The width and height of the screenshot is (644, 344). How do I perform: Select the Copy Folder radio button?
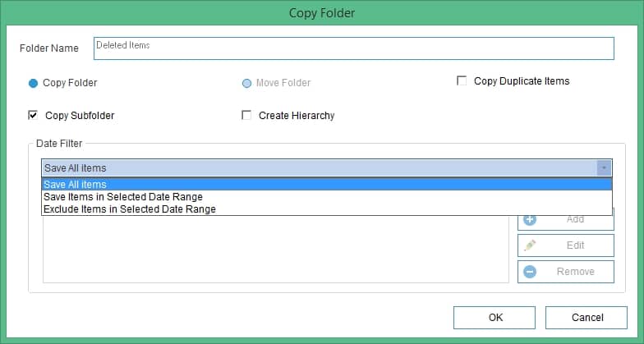pyautogui.click(x=33, y=84)
